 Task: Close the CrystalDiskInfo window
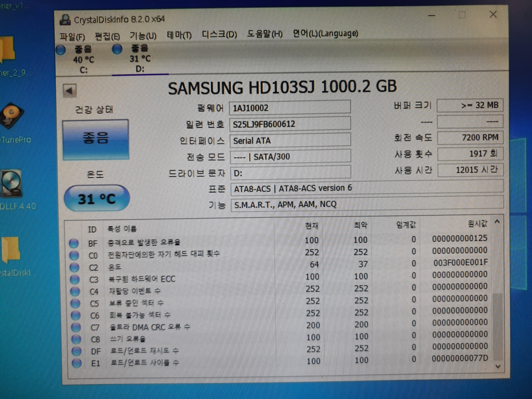click(x=493, y=14)
